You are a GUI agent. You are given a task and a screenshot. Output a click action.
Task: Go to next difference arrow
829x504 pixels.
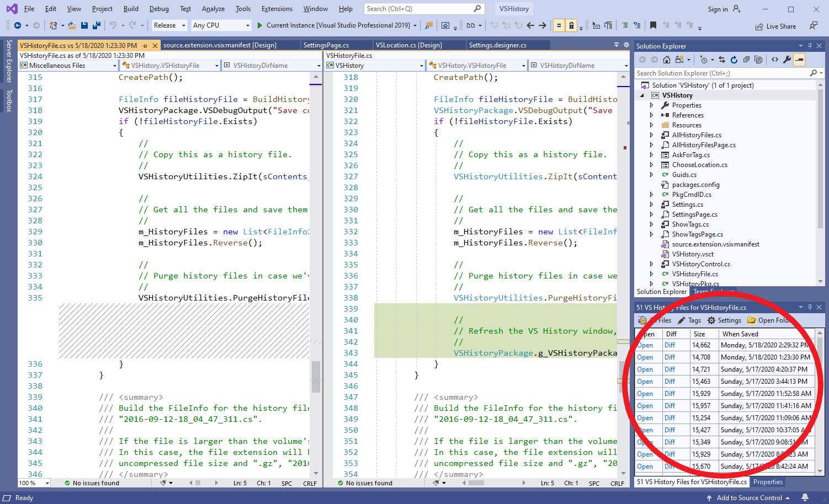pos(543,25)
